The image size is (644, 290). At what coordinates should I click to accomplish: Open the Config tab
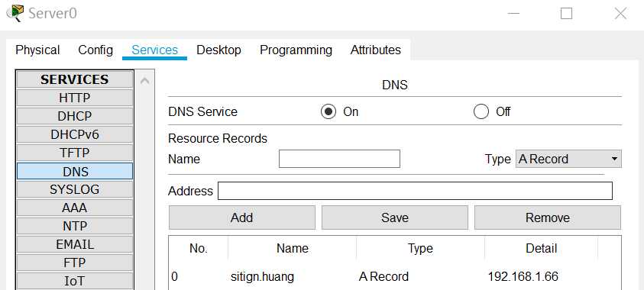coord(95,50)
